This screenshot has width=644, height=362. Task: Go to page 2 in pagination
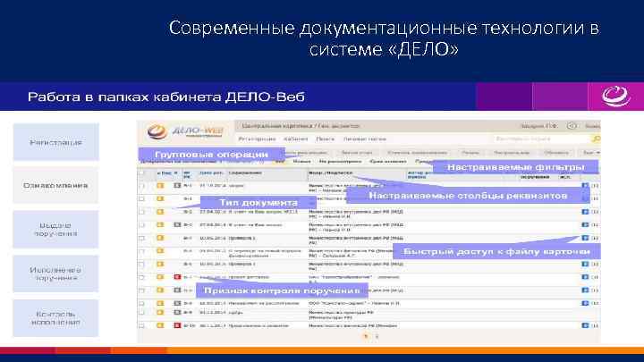pyautogui.click(x=377, y=336)
